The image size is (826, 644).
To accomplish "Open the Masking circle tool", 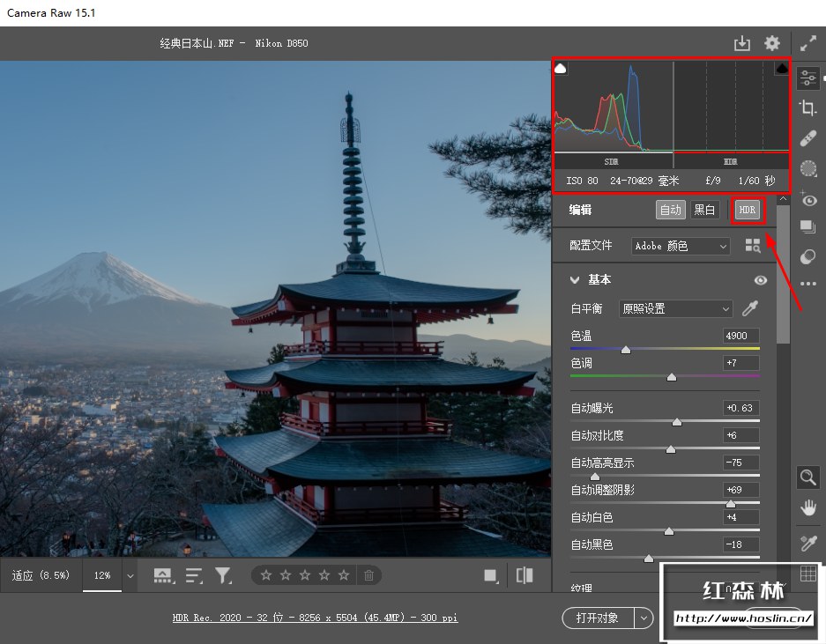I will pyautogui.click(x=807, y=168).
